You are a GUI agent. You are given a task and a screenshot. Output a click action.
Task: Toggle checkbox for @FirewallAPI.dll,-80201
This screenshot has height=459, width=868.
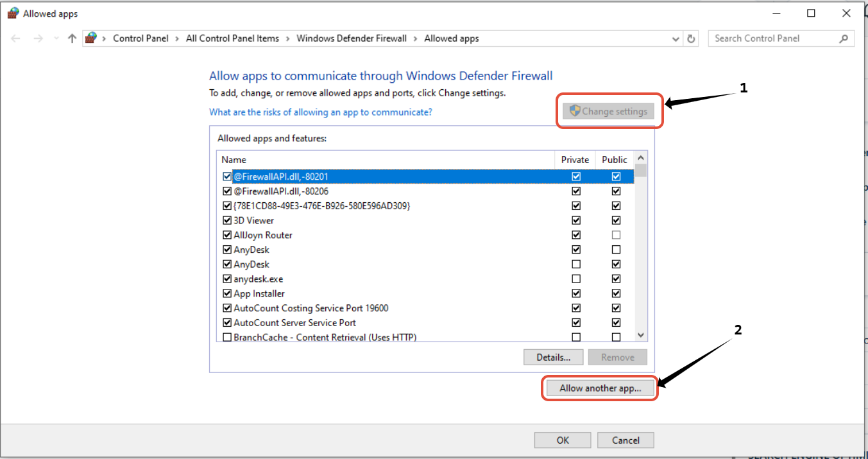(227, 177)
